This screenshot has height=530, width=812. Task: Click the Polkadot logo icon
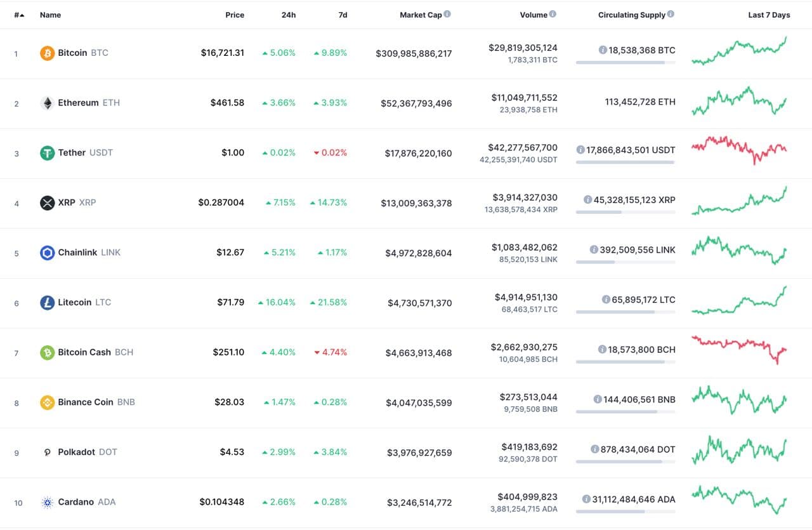point(48,453)
